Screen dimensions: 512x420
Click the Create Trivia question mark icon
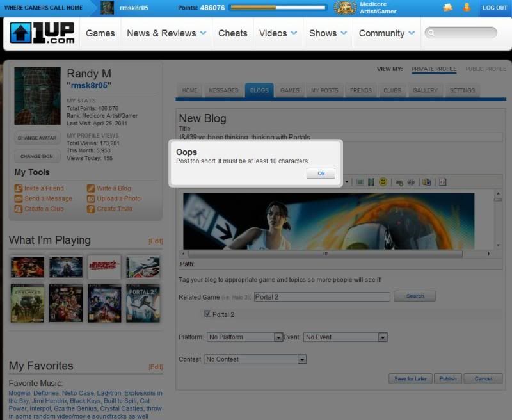point(91,209)
